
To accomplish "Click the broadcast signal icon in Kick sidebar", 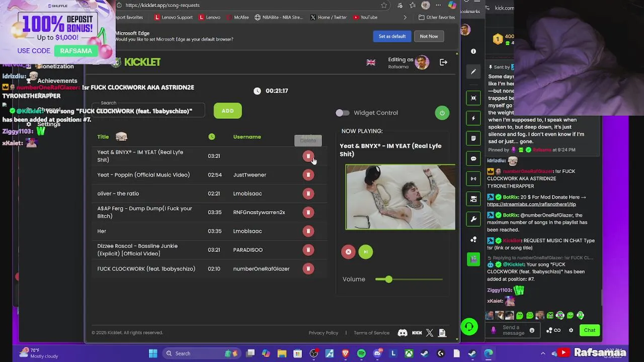I will 473,178.
